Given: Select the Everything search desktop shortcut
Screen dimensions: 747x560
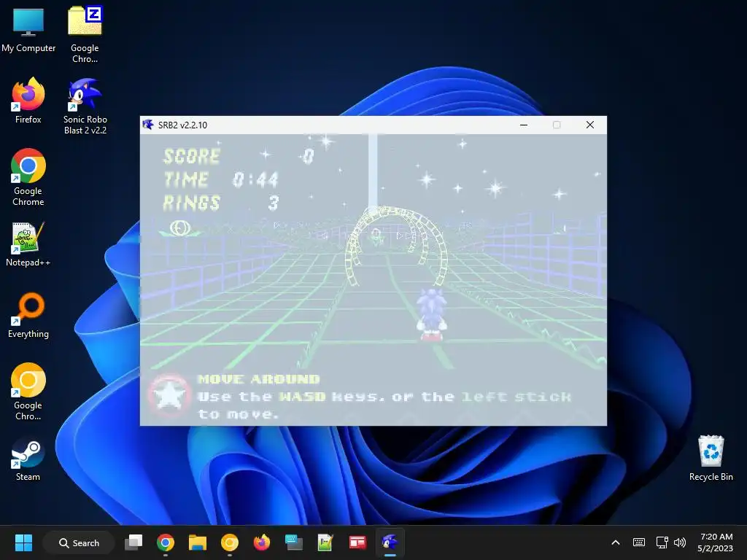Looking at the screenshot, I should [28, 315].
